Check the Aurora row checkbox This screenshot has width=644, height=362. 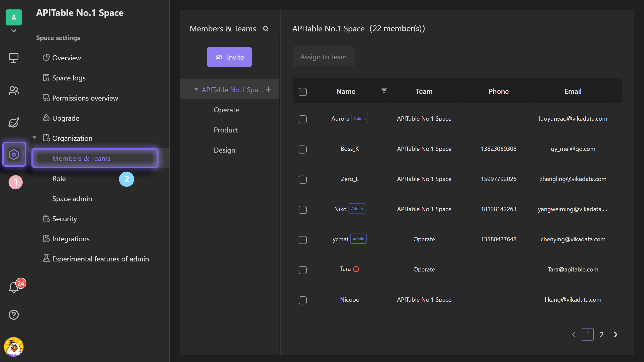click(303, 119)
